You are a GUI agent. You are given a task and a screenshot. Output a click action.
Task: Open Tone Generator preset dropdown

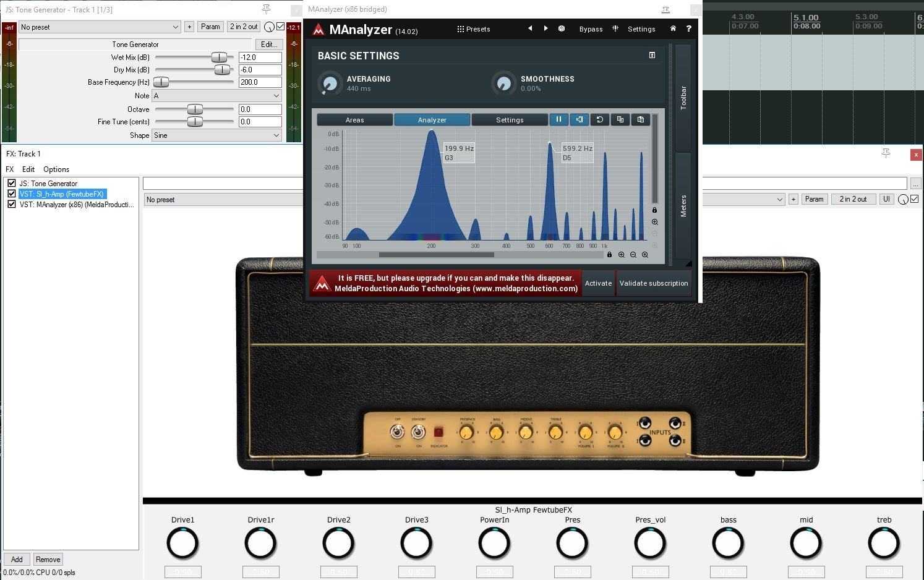click(x=99, y=27)
